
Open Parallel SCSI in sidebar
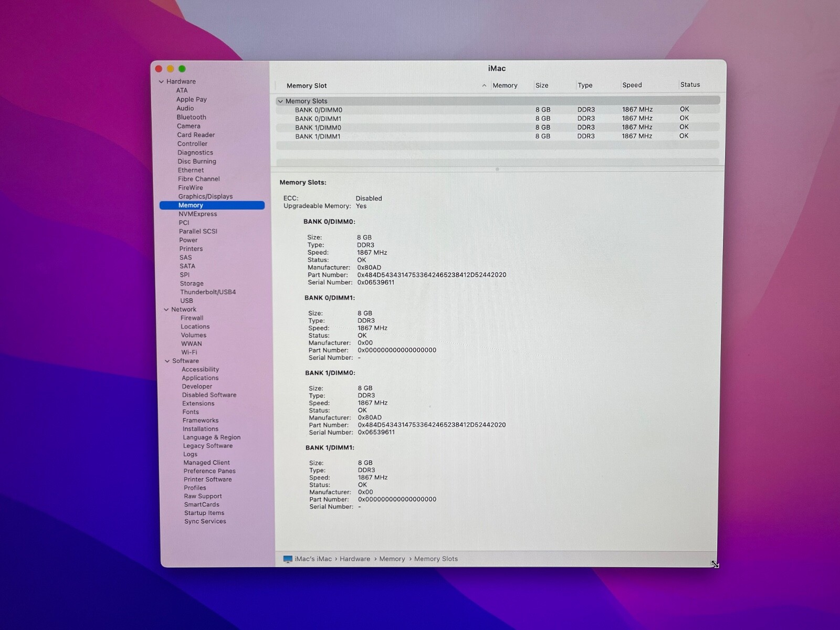[x=198, y=232]
